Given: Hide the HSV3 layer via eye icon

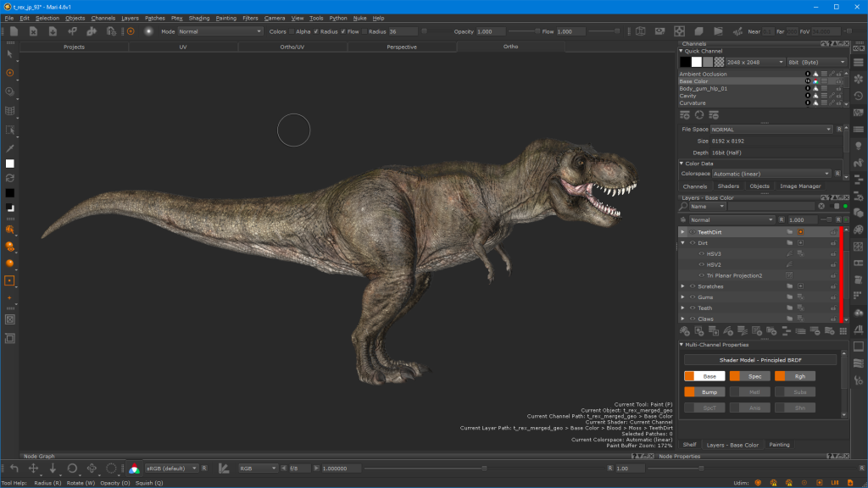Looking at the screenshot, I should pyautogui.click(x=701, y=254).
